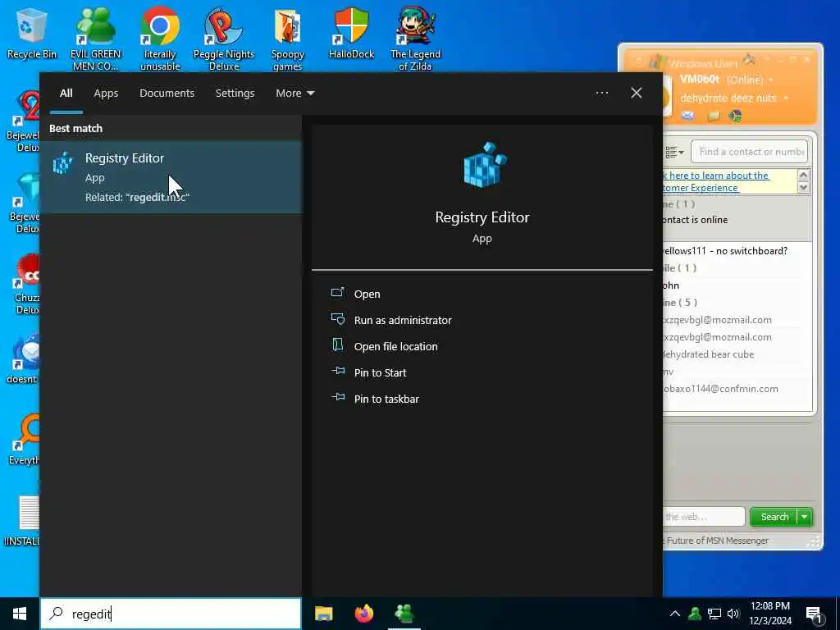The height and width of the screenshot is (630, 840).
Task: Open EVIL GREEN MEN CO... desktop shortcut
Action: coord(96,39)
